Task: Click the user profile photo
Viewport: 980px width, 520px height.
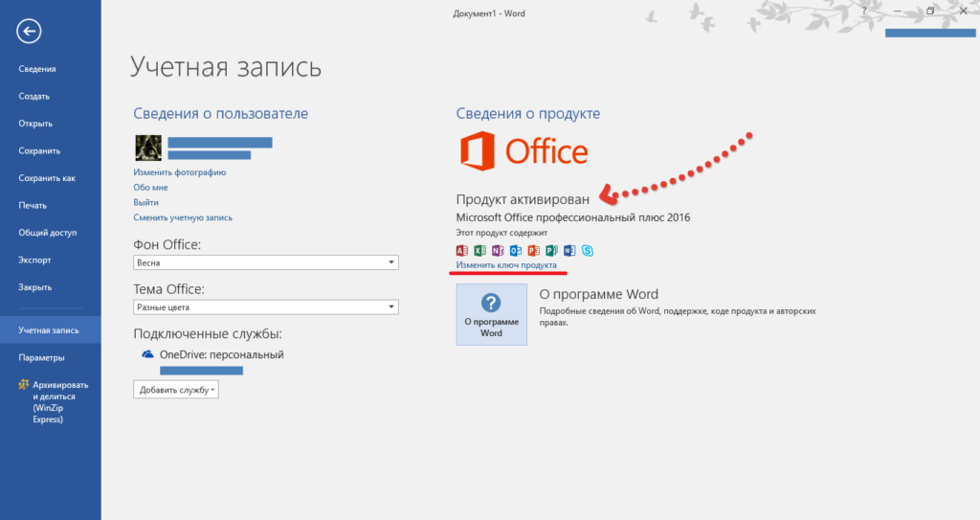Action: click(x=148, y=147)
